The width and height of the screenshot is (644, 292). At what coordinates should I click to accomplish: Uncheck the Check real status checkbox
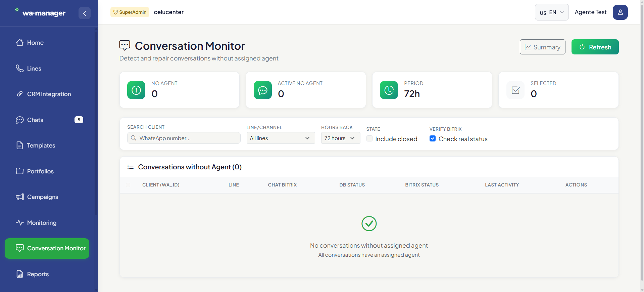pyautogui.click(x=433, y=138)
